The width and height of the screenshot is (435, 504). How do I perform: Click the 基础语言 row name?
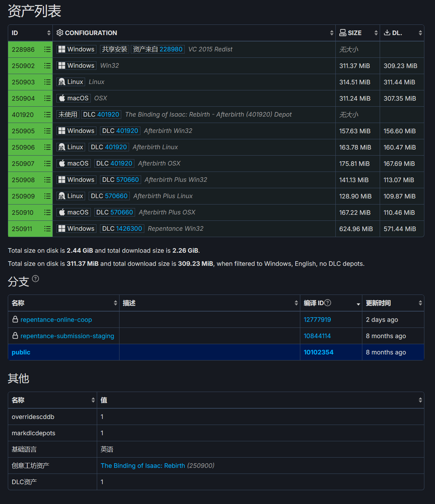24,449
